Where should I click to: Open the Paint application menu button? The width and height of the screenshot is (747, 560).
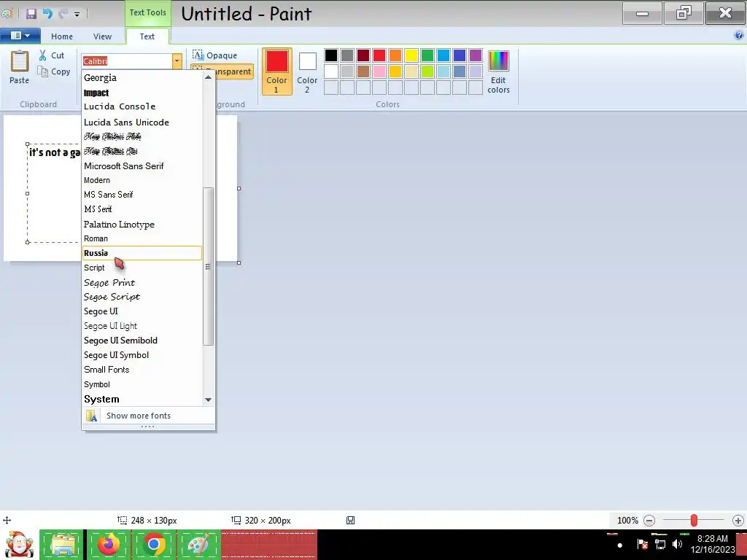[x=20, y=35]
